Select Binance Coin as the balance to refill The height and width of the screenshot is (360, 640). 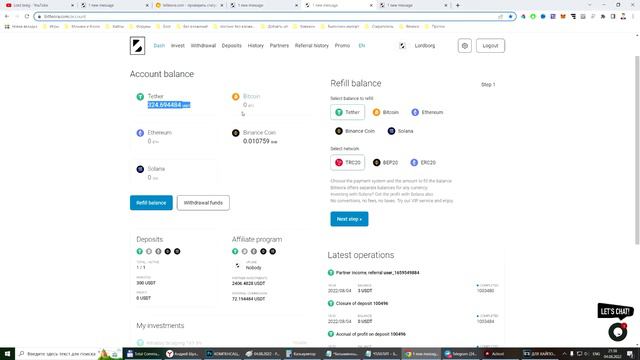[x=355, y=131]
